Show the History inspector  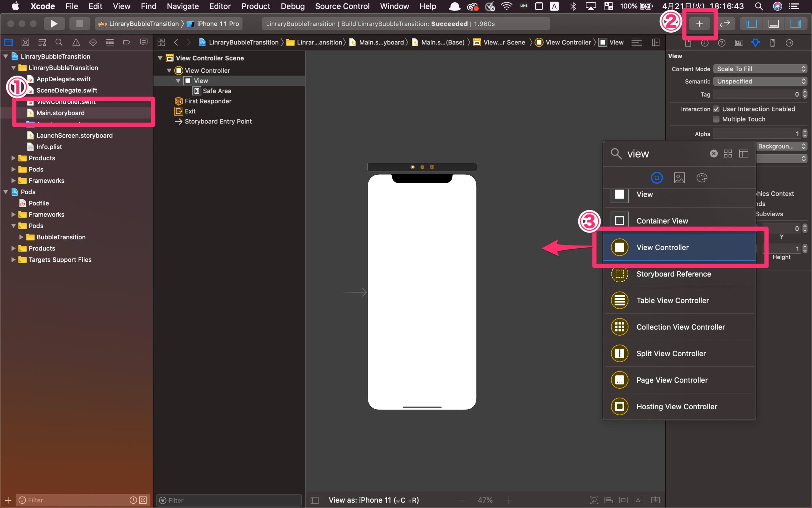[704, 43]
